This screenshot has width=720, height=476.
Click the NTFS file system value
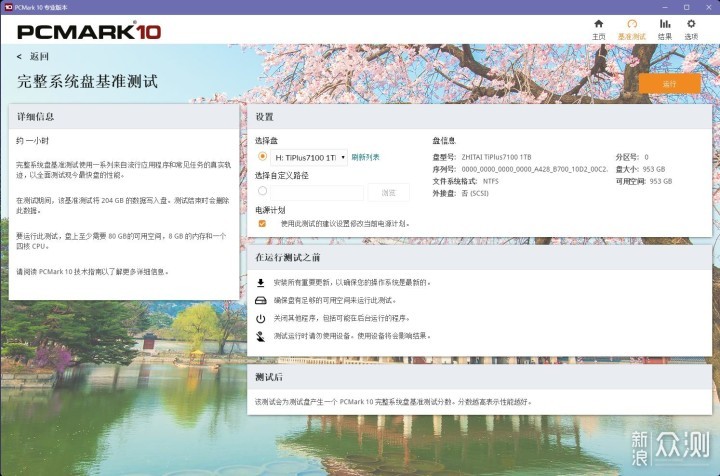click(490, 181)
